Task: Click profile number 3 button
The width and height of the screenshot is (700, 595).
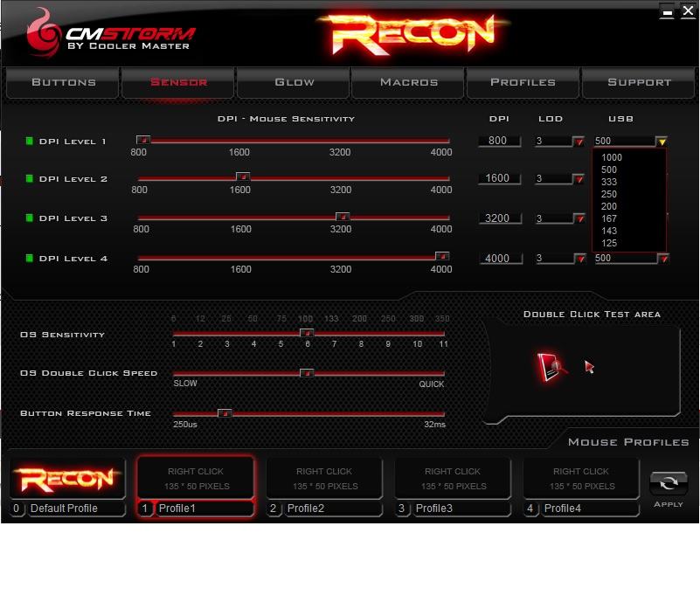Action: [402, 509]
